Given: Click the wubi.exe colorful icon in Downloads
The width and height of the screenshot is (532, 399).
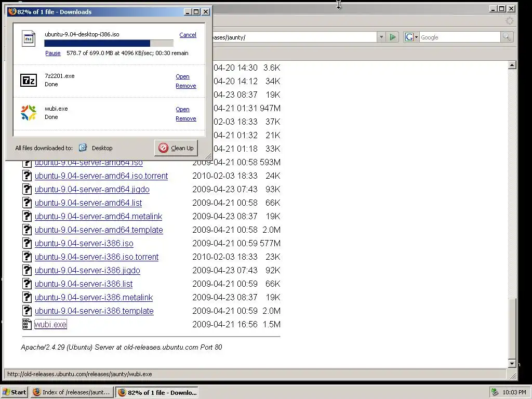Looking at the screenshot, I should (29, 113).
